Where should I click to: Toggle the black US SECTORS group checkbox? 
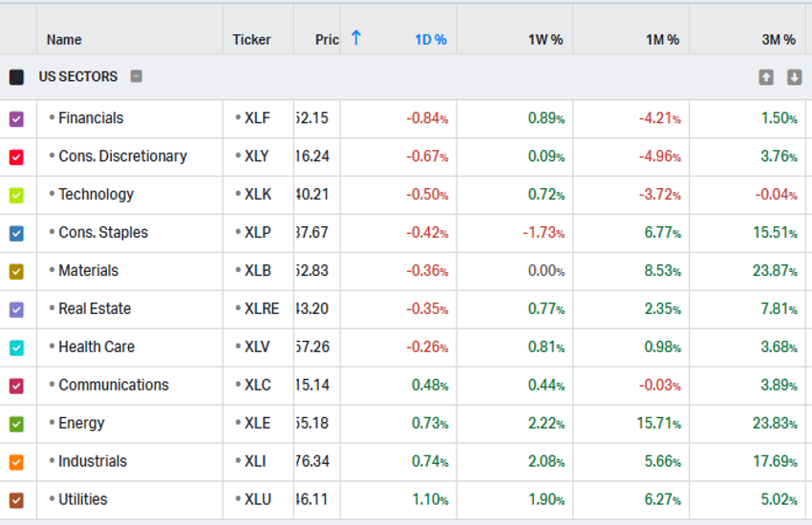[x=16, y=77]
